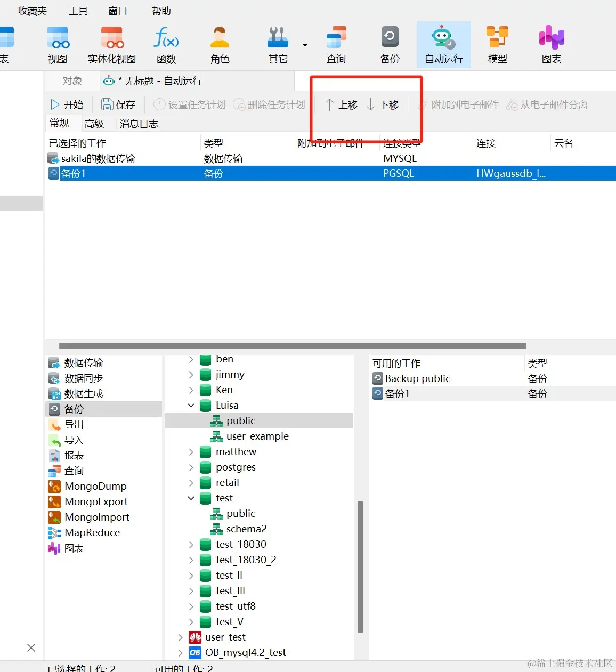Screen dimensions: 616x672
Task: Select 图表 job type in left list
Action: [104, 548]
